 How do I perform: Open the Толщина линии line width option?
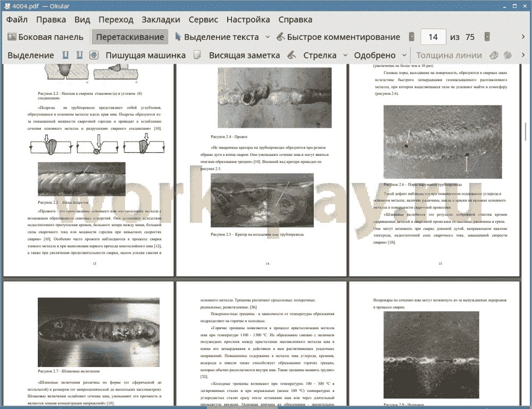(449, 55)
